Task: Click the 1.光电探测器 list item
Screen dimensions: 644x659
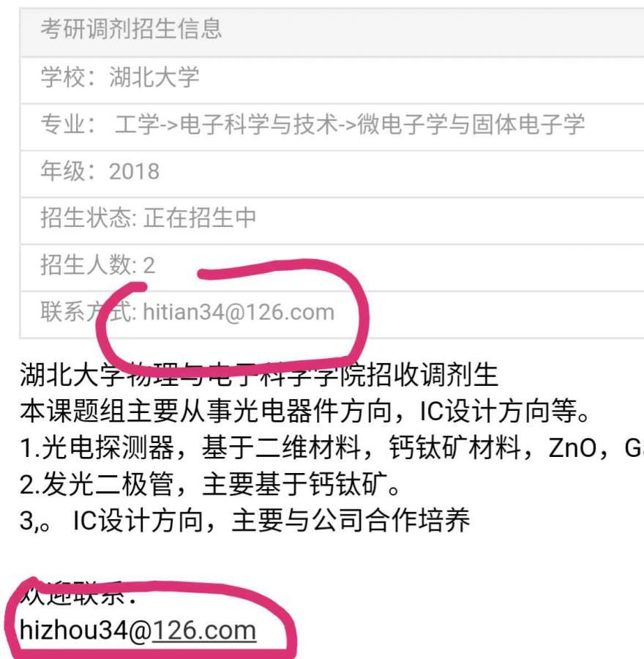Action: click(332, 447)
